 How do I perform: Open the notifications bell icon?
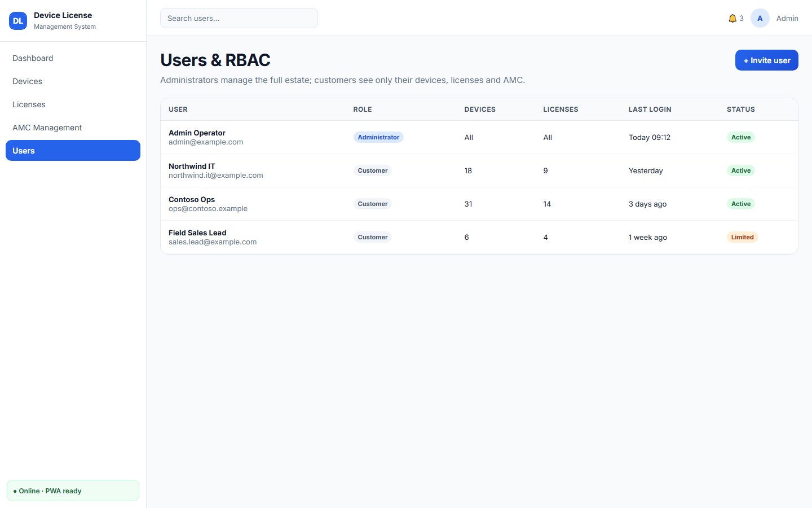coord(732,19)
